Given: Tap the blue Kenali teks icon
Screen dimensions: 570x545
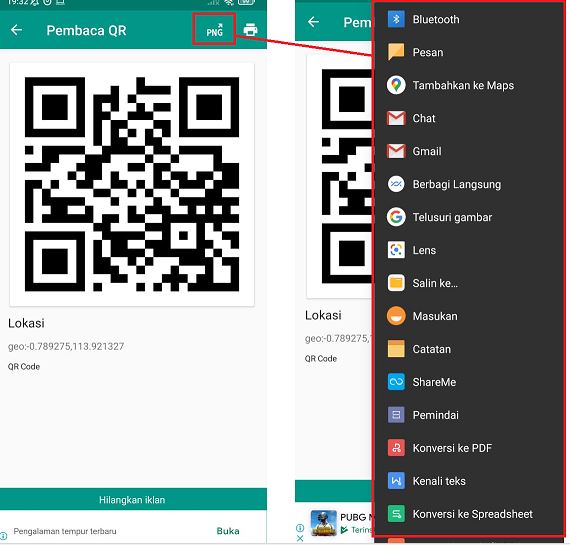Looking at the screenshot, I should click(396, 481).
